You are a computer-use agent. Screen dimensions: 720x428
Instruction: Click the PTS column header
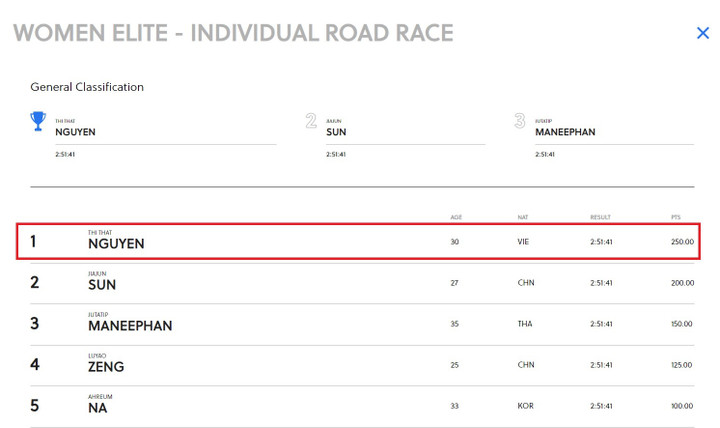(x=676, y=217)
